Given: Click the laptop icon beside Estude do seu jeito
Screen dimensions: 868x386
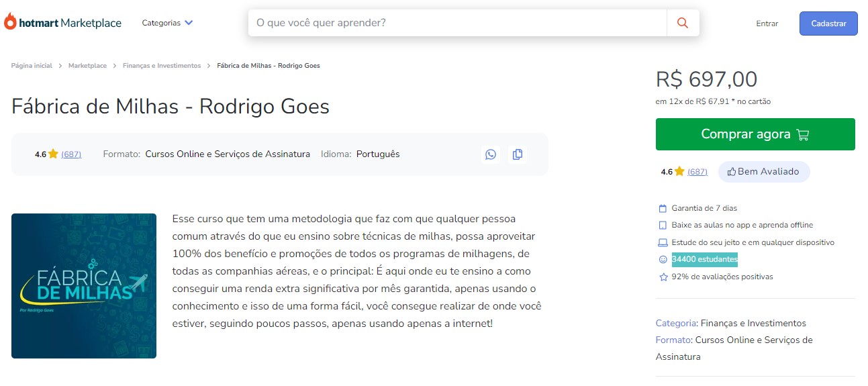Looking at the screenshot, I should pyautogui.click(x=663, y=242).
